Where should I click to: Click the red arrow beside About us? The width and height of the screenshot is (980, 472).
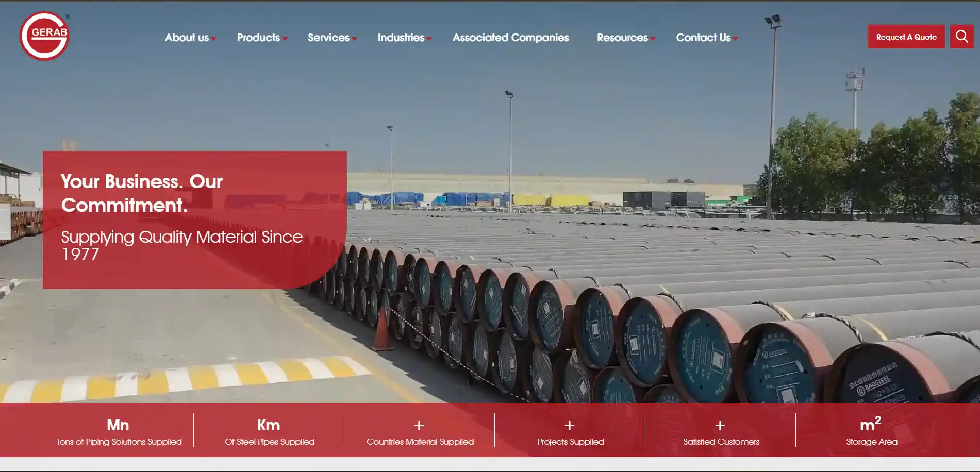pos(214,39)
